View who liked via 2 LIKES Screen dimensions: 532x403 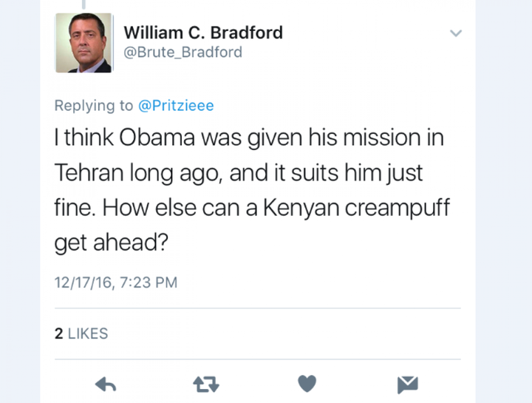[81, 333]
